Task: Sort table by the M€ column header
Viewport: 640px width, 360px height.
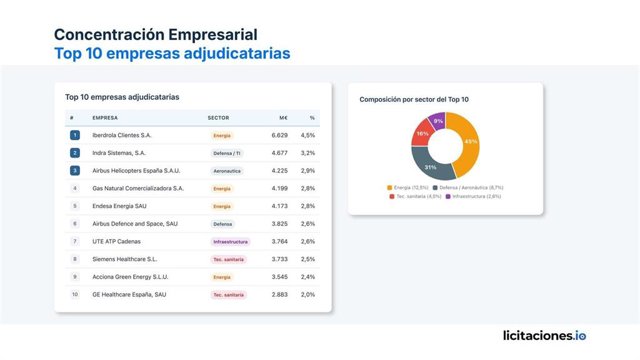Action: click(283, 118)
